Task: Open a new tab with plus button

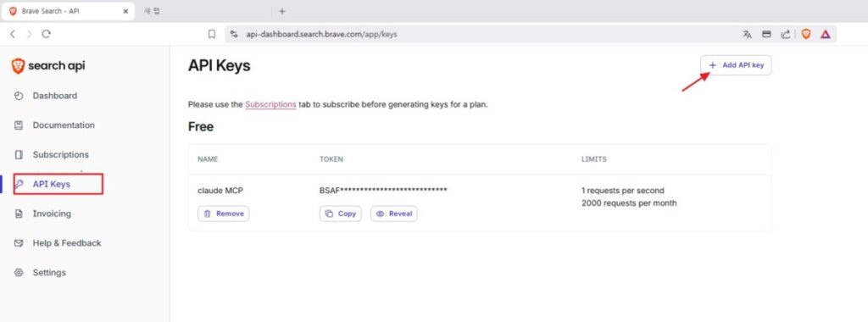Action: pyautogui.click(x=281, y=11)
